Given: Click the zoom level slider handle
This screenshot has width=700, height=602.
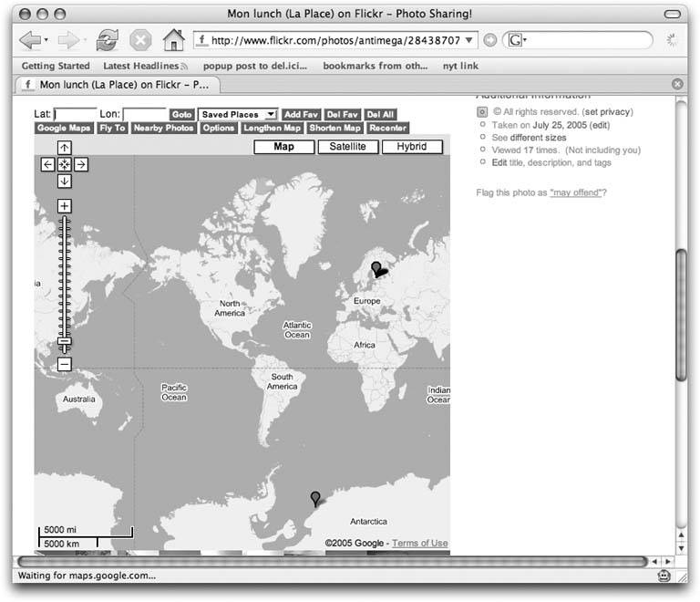Looking at the screenshot, I should 65,344.
